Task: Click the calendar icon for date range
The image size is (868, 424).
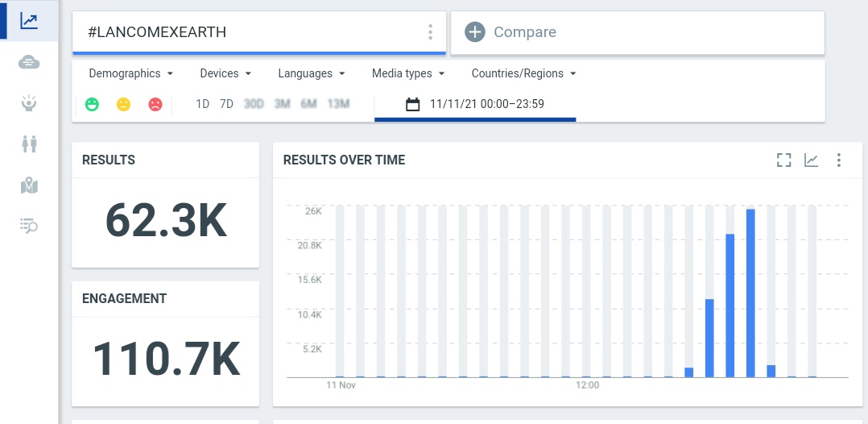Action: (x=412, y=104)
